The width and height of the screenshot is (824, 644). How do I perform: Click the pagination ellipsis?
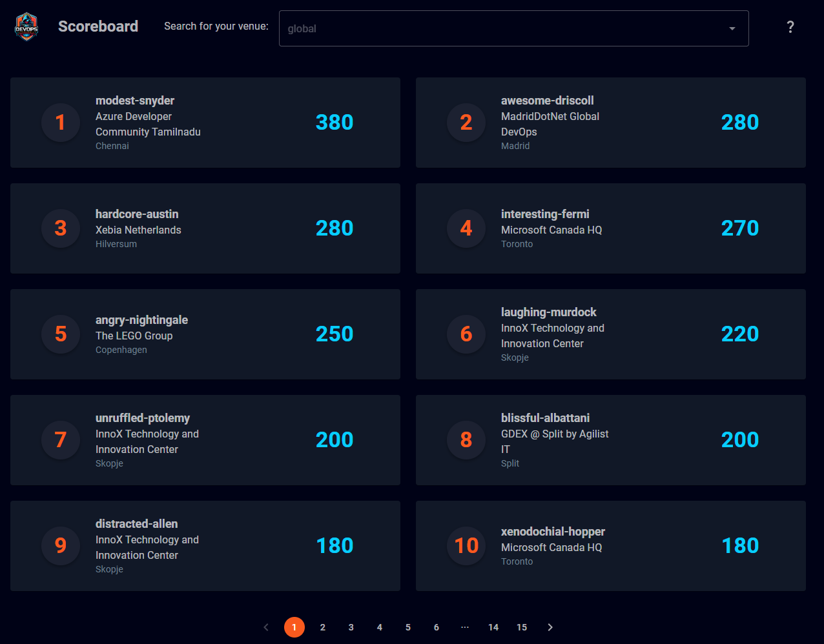point(465,627)
